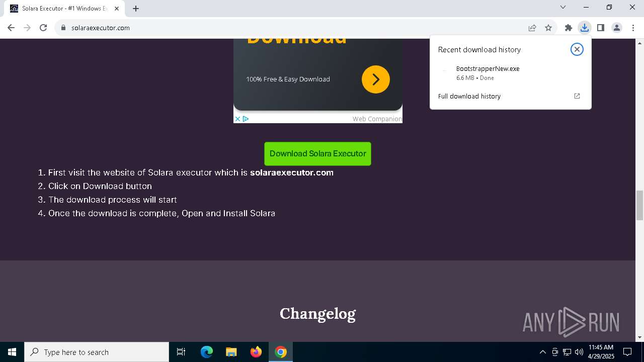Open the side panel icon

[601, 28]
